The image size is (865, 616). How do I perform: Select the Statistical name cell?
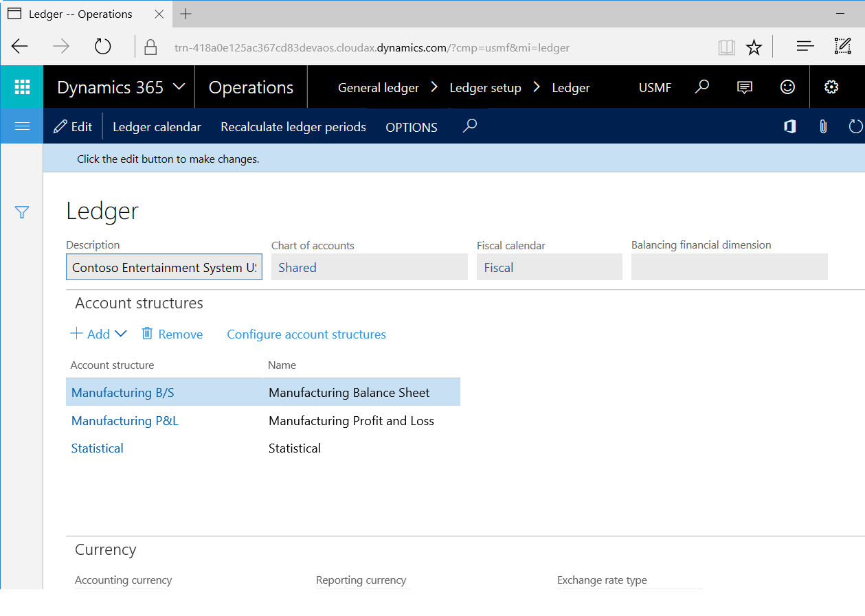pos(295,448)
